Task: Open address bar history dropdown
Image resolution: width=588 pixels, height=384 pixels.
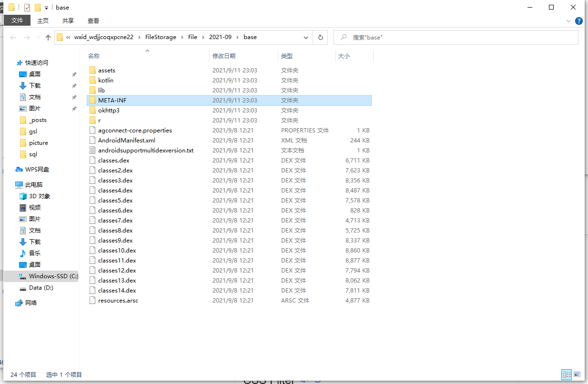Action: click(x=305, y=37)
